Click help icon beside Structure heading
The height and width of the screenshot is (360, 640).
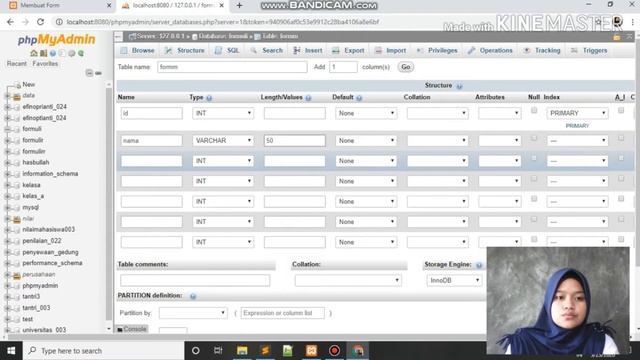point(459,86)
